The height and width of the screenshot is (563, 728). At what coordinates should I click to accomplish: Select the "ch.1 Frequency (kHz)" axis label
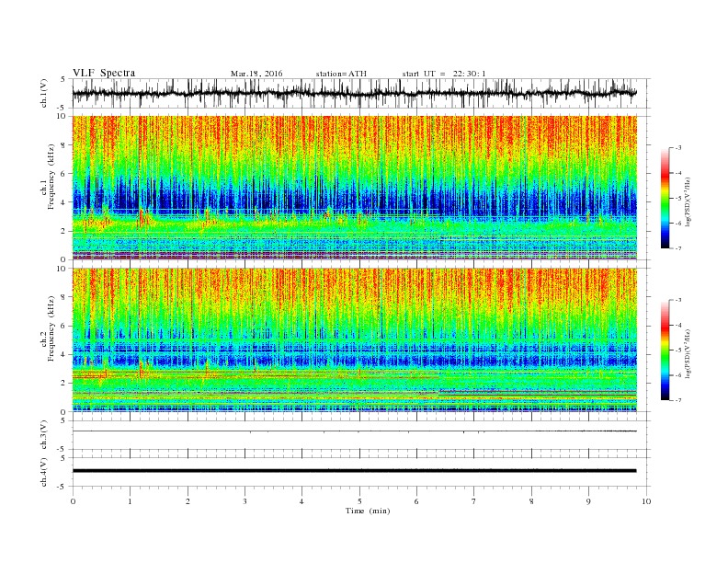point(48,176)
